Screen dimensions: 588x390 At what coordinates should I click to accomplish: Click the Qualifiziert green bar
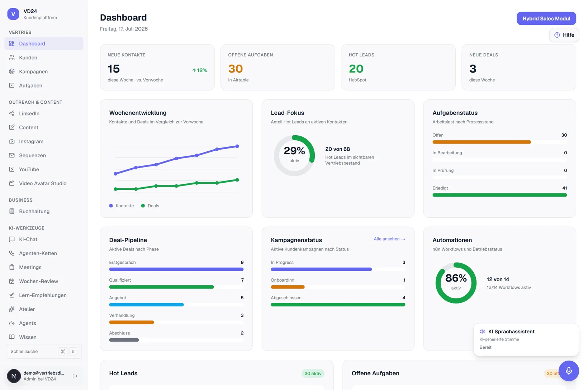pos(161,287)
